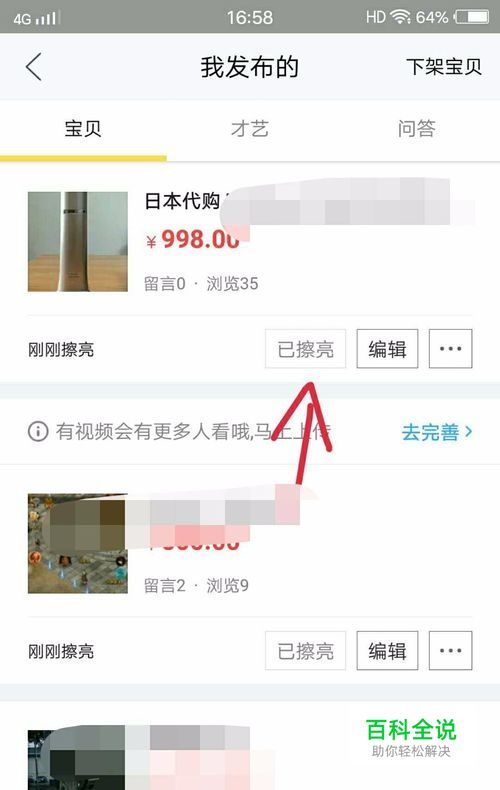Tap the info icon beside video tip
The width and height of the screenshot is (500, 790).
point(38,432)
